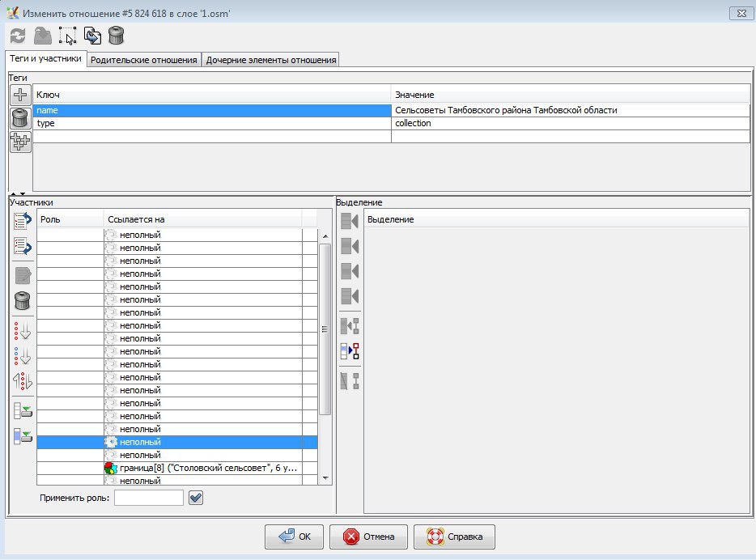Open the Дочерние элементы отношения tab
The height and width of the screenshot is (560, 756).
[x=271, y=60]
